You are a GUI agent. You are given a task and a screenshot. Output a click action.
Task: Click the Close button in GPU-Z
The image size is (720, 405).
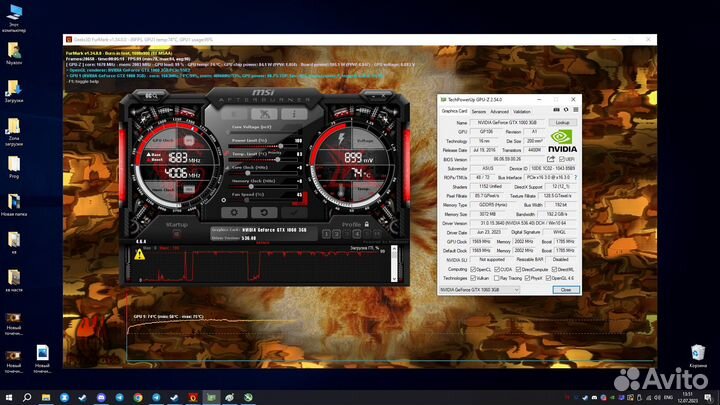tap(566, 290)
